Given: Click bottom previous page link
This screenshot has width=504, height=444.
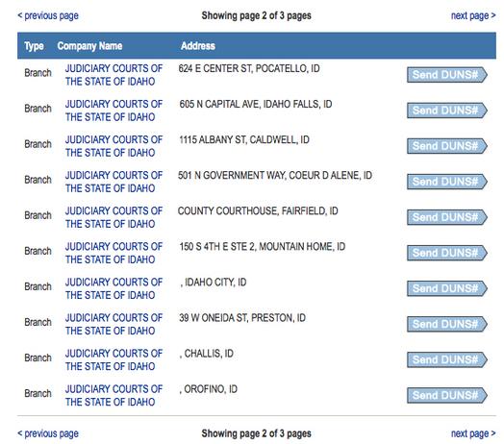Looking at the screenshot, I should coord(48,433).
